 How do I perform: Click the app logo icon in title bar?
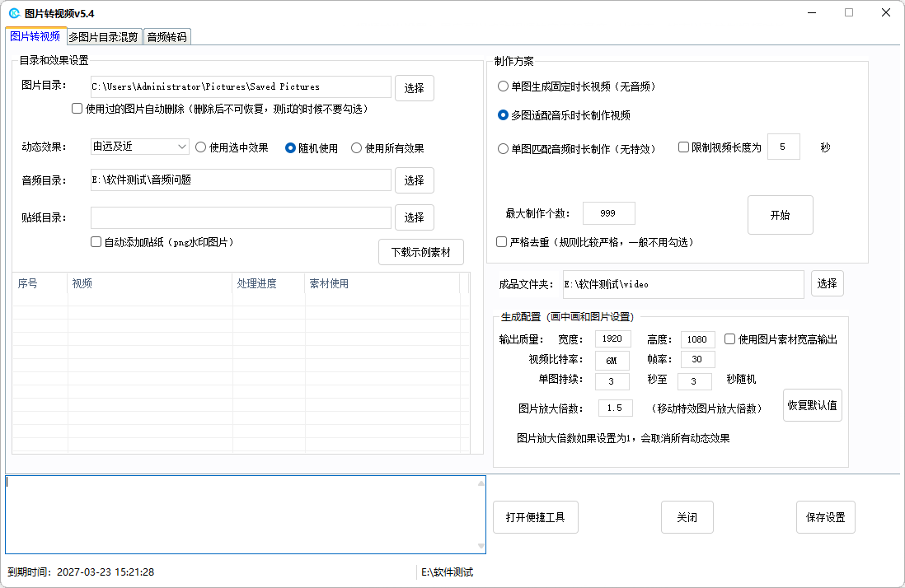click(14, 13)
